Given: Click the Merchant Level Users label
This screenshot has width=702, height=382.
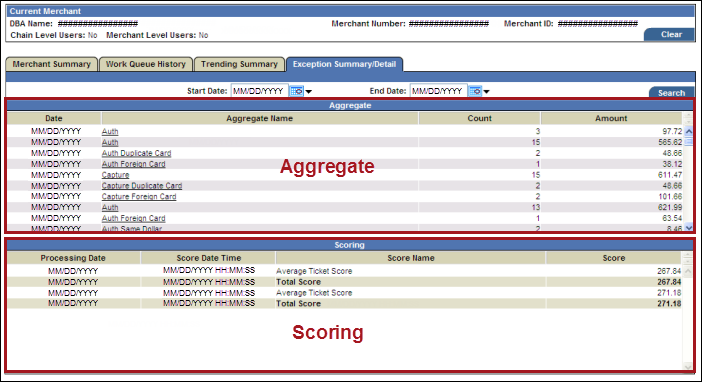Looking at the screenshot, I should pyautogui.click(x=151, y=35).
